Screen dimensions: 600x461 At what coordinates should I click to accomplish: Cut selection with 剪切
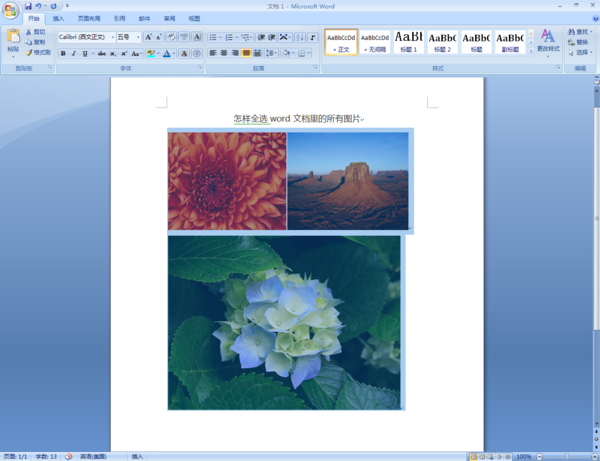pos(35,32)
